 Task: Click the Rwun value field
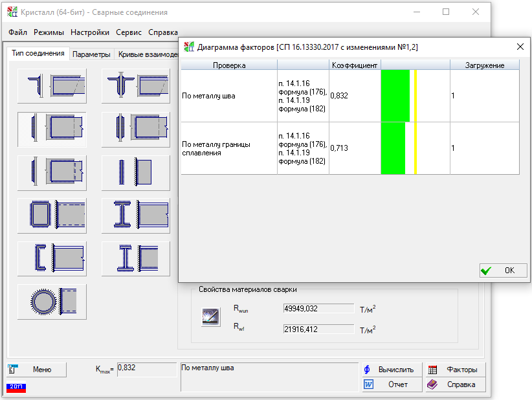(x=319, y=309)
